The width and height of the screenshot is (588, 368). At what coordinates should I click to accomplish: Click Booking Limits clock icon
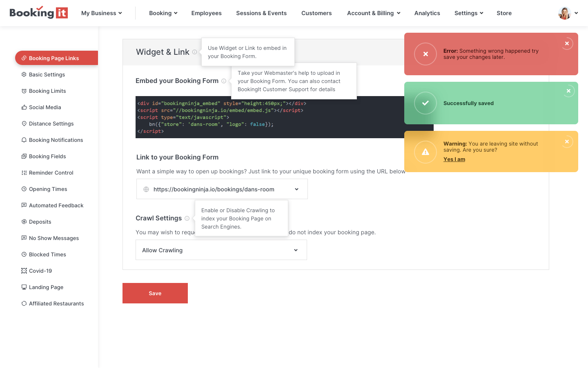pyautogui.click(x=24, y=91)
